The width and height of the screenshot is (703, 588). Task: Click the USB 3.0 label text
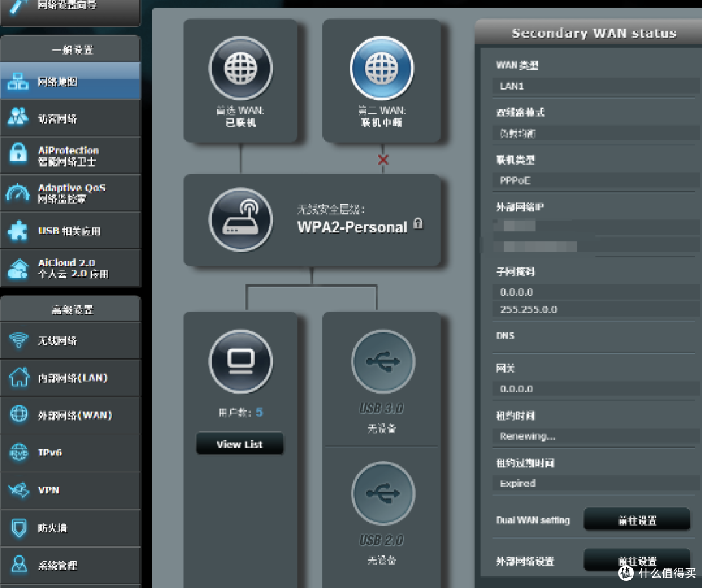click(x=381, y=408)
